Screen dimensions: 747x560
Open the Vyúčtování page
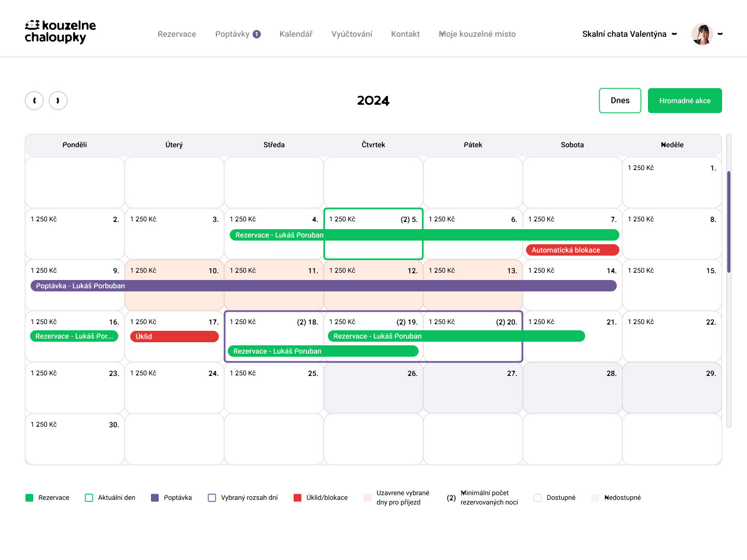pyautogui.click(x=352, y=34)
